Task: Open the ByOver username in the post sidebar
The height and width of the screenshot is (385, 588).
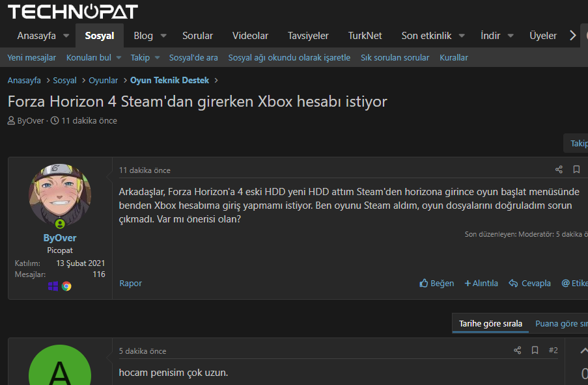Action: tap(60, 238)
